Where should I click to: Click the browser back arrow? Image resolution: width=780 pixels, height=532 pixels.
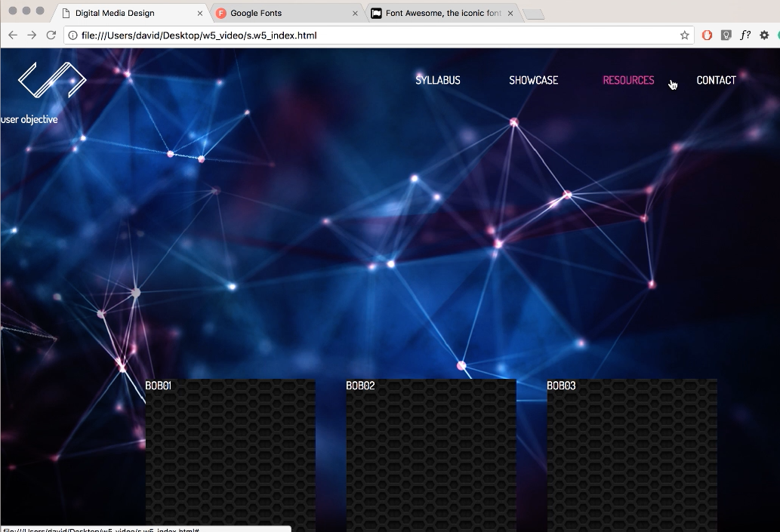coord(13,35)
